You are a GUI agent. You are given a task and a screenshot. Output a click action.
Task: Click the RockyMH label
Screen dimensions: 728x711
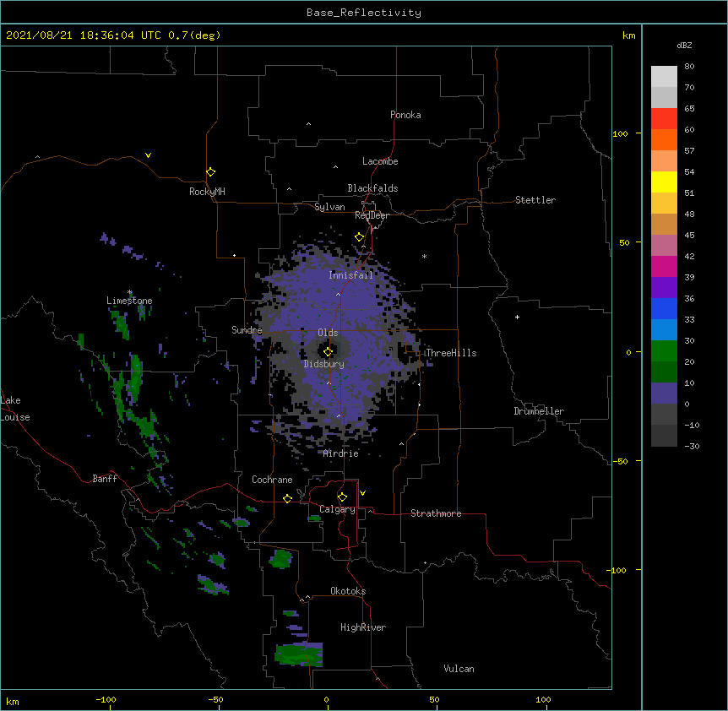[207, 192]
